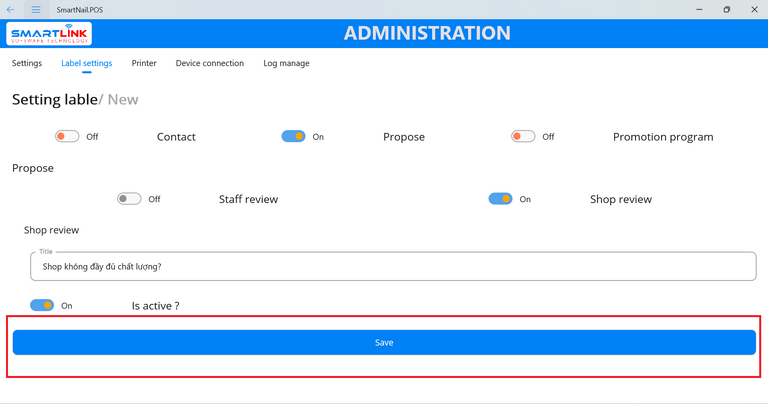Image resolution: width=768 pixels, height=404 pixels.
Task: Open the Log manage tab
Action: (286, 63)
